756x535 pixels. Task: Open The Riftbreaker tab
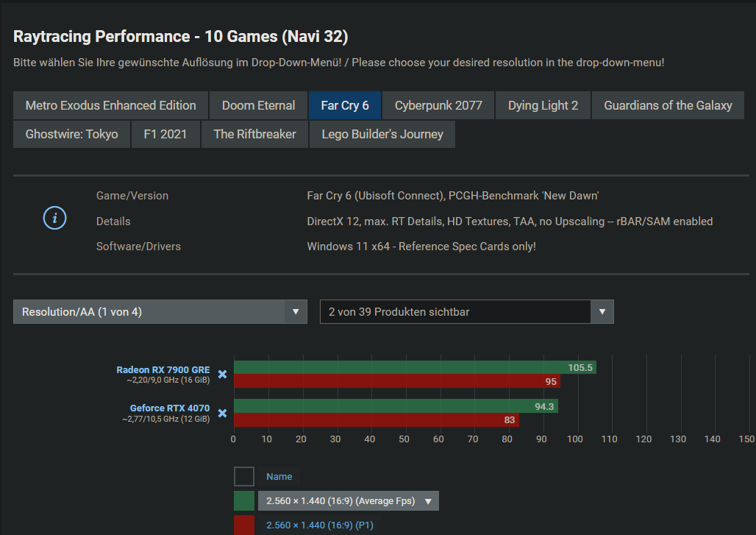pyautogui.click(x=254, y=134)
